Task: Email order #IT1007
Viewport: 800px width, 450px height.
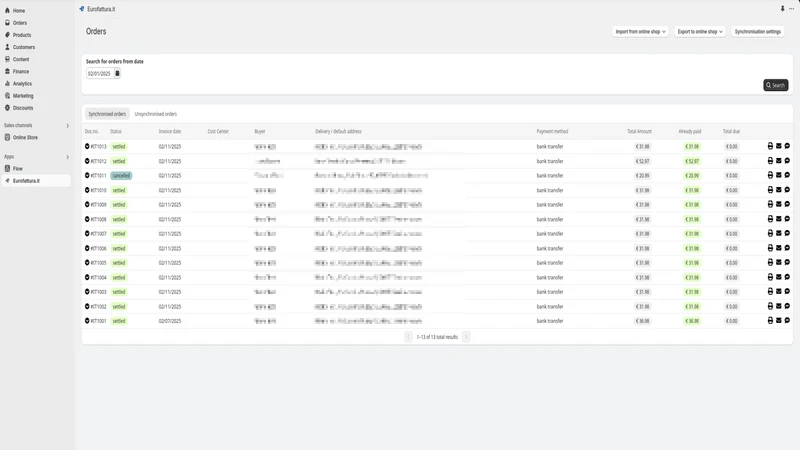Action: tap(779, 233)
